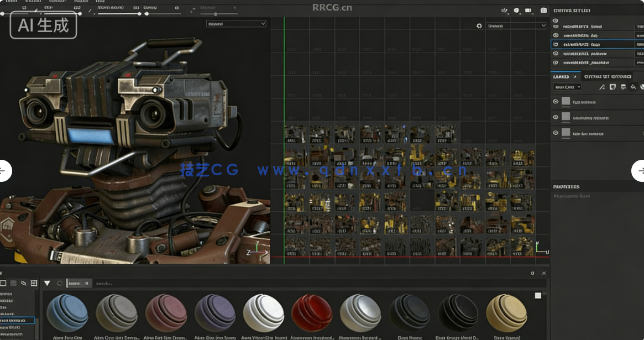
Task: Hide the bottom layer in the Layers panel
Action: point(556,133)
